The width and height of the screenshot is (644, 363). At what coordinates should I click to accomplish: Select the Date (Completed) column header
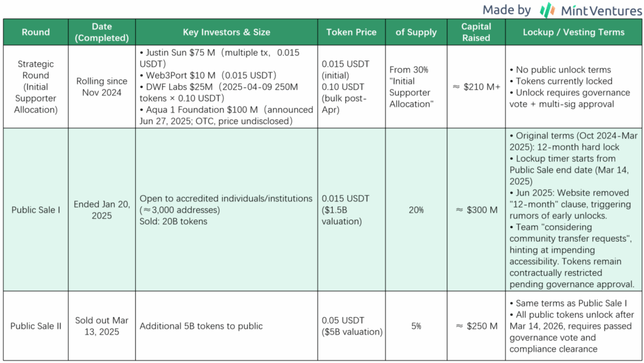click(102, 32)
